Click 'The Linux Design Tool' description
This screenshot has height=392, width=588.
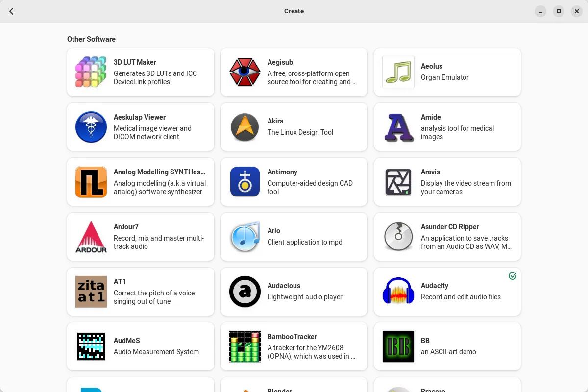coord(300,132)
